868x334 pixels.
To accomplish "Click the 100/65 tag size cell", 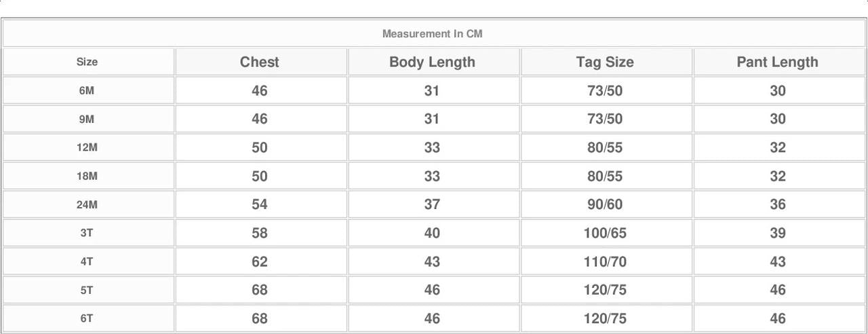I will point(605,233).
